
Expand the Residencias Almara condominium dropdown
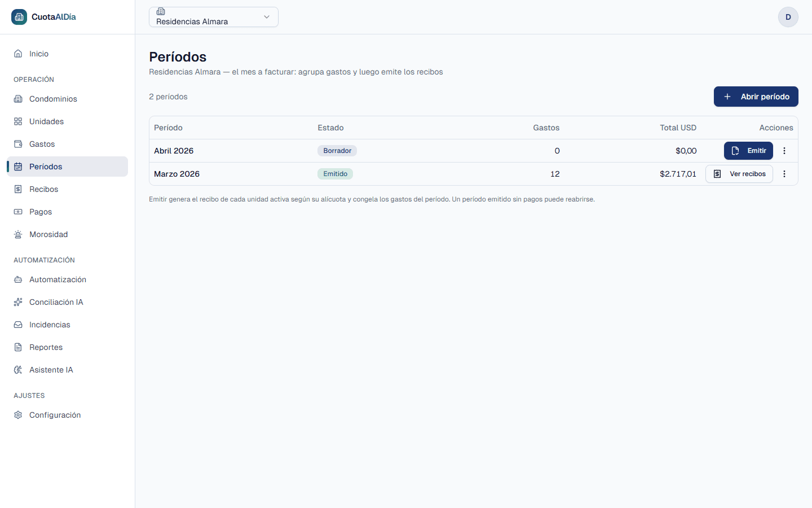214,17
